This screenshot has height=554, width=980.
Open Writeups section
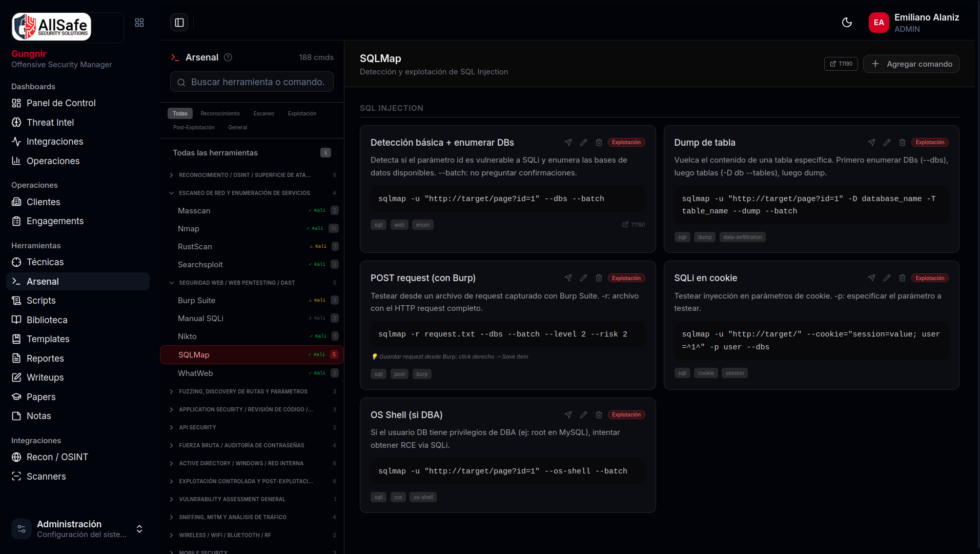(x=78, y=378)
